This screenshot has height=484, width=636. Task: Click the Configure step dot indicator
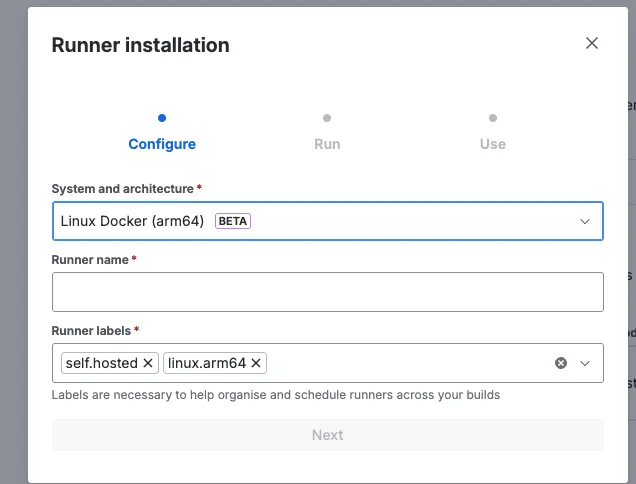click(162, 118)
